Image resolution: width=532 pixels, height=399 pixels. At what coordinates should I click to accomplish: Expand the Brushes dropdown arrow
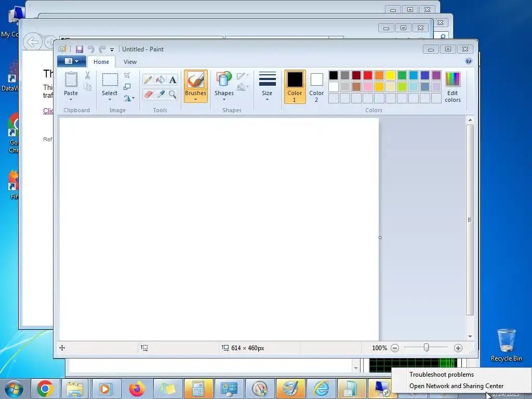(196, 99)
